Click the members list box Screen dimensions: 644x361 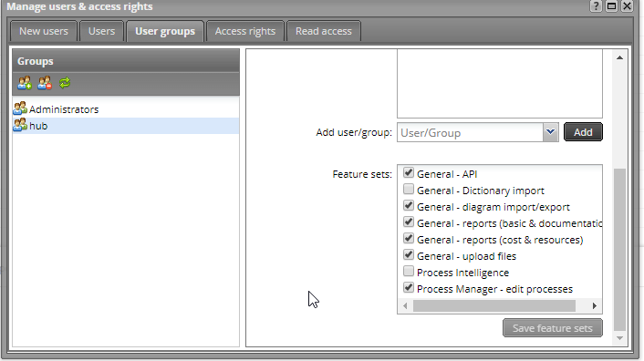500,84
